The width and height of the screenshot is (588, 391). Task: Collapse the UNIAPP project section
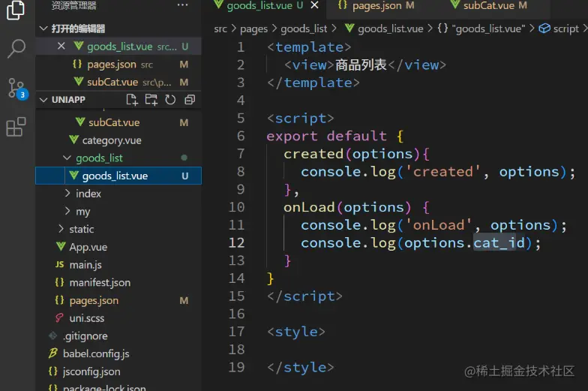coord(43,99)
